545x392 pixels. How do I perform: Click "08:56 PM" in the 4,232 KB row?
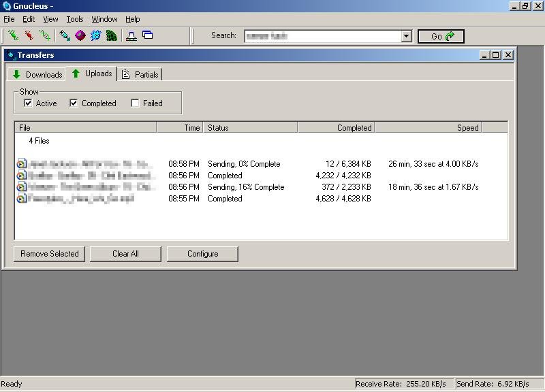[184, 176]
